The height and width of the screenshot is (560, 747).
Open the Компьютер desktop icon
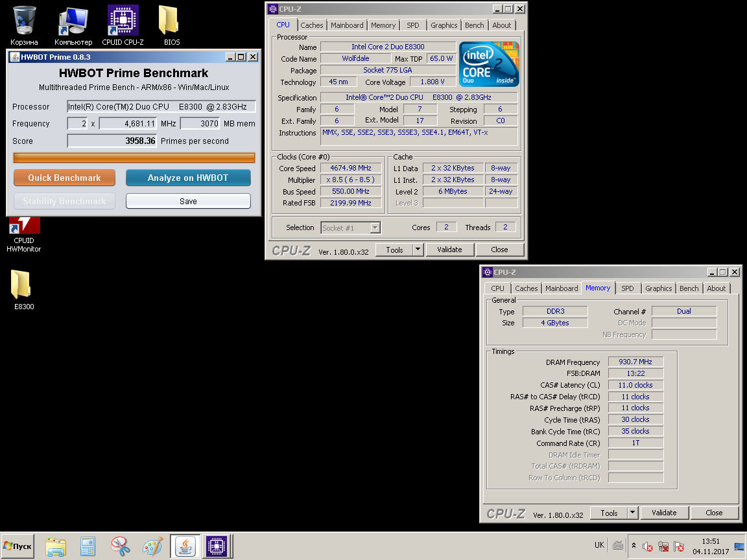tap(73, 25)
